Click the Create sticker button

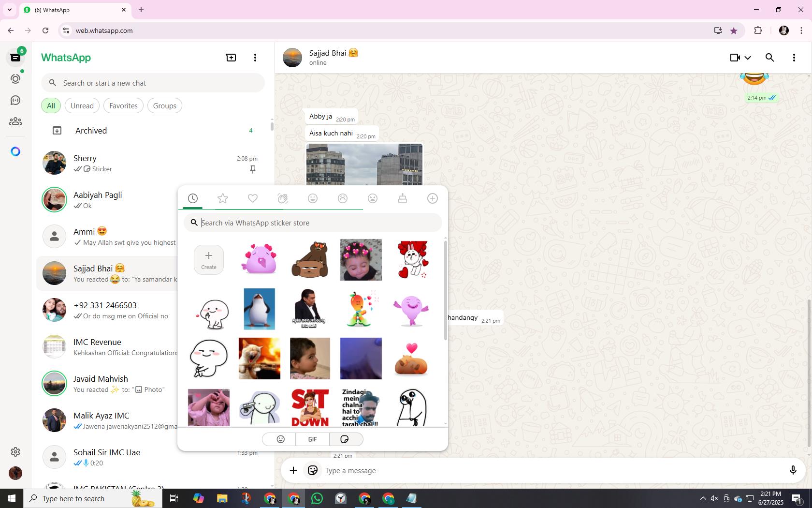(x=209, y=260)
